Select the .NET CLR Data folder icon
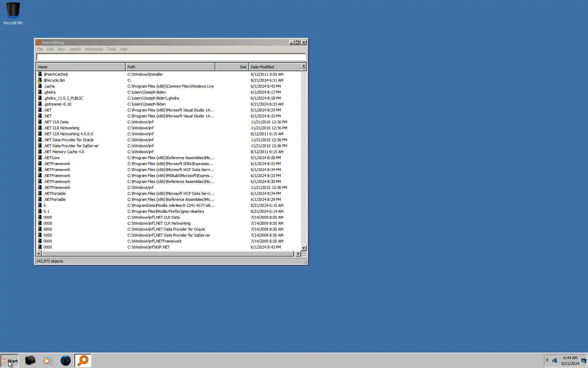The width and height of the screenshot is (588, 368). tap(40, 122)
